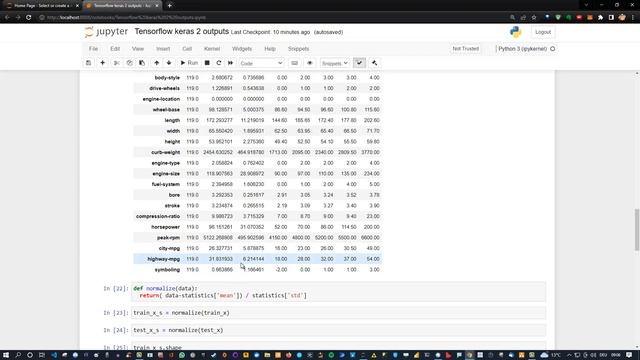Open Windows notification center
Screen dimensions: 640x360
pyautogui.click(x=629, y=355)
